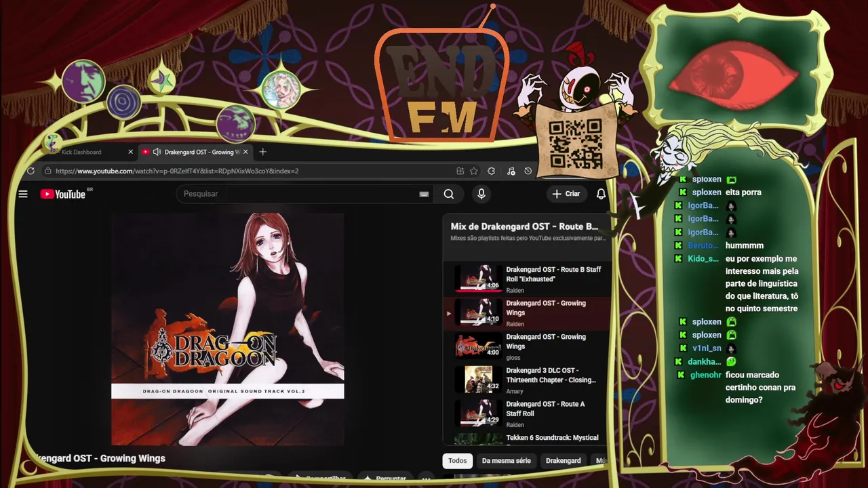Click the Kick badge next to ghenohr

pyautogui.click(x=681, y=375)
